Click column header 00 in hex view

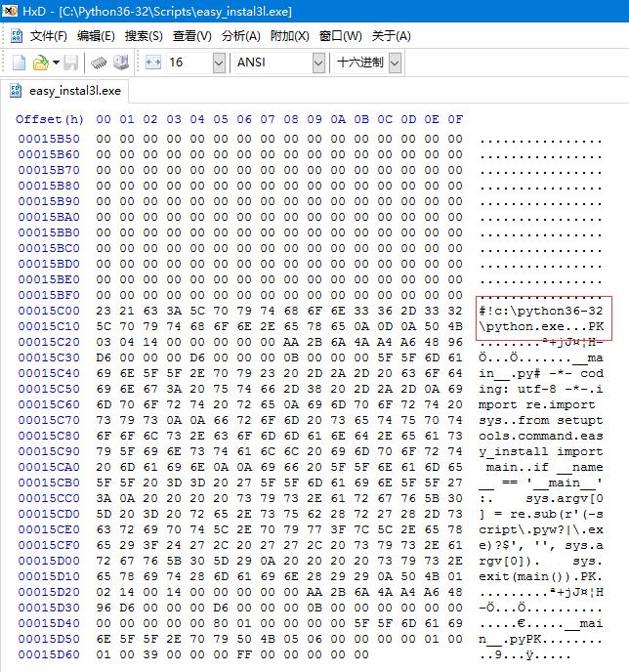[104, 119]
